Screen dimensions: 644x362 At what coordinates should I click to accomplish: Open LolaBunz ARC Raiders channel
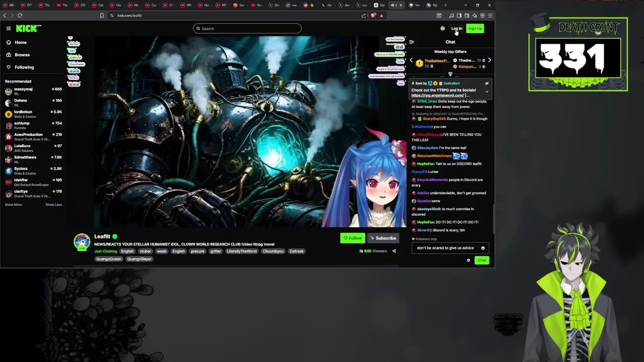[x=33, y=148]
